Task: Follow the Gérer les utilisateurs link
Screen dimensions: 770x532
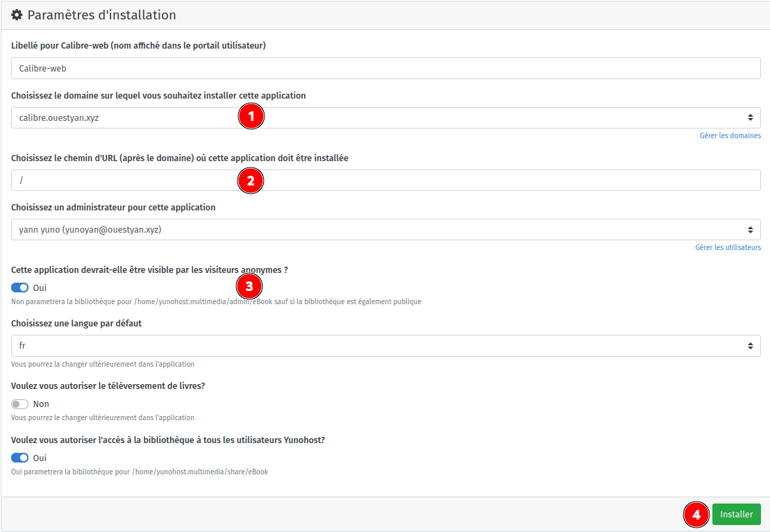Action: coord(728,248)
